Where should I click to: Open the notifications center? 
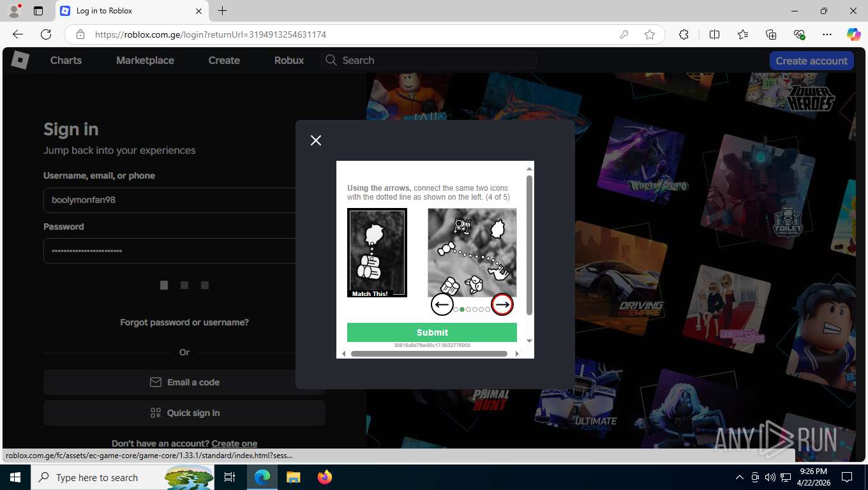(847, 477)
